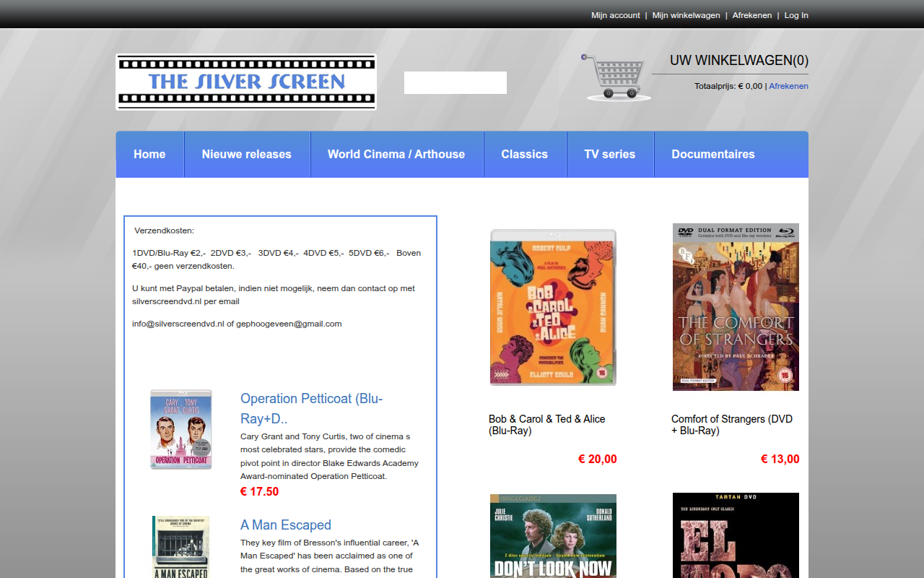Viewport: 924px width, 578px height.
Task: Click Afrekenen in the top bar
Action: pyautogui.click(x=752, y=15)
